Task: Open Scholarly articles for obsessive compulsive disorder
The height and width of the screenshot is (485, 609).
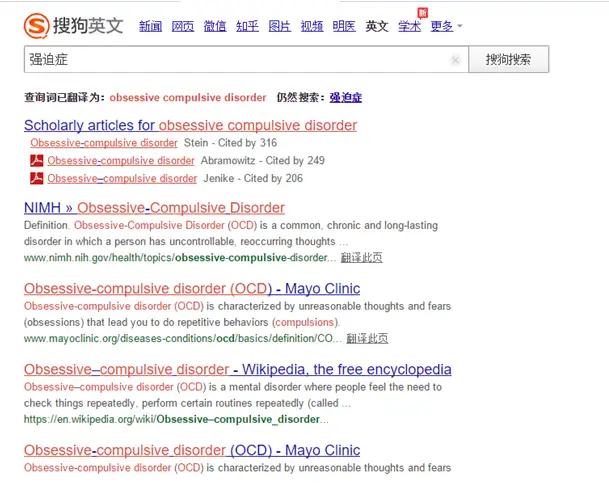Action: pos(190,125)
